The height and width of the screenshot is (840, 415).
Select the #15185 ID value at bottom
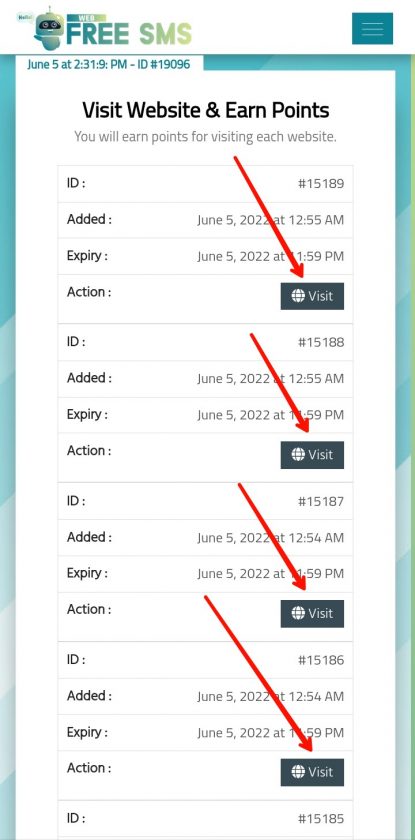tap(321, 819)
